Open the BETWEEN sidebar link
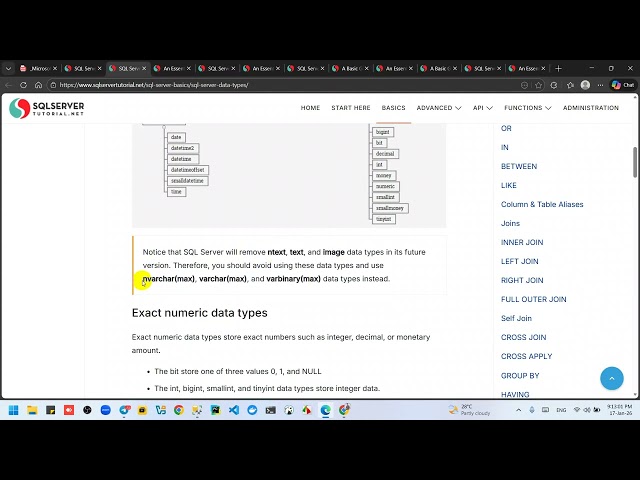Viewport: 640px width, 480px height. tap(519, 167)
